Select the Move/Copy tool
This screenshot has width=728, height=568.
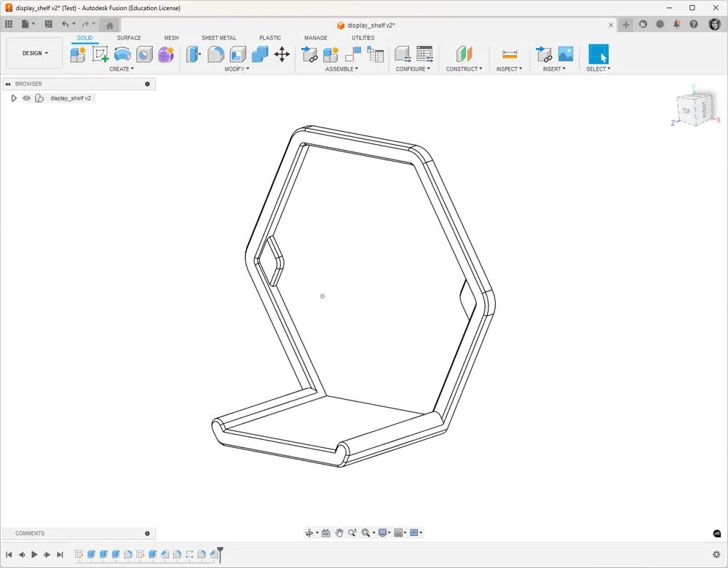(x=282, y=55)
